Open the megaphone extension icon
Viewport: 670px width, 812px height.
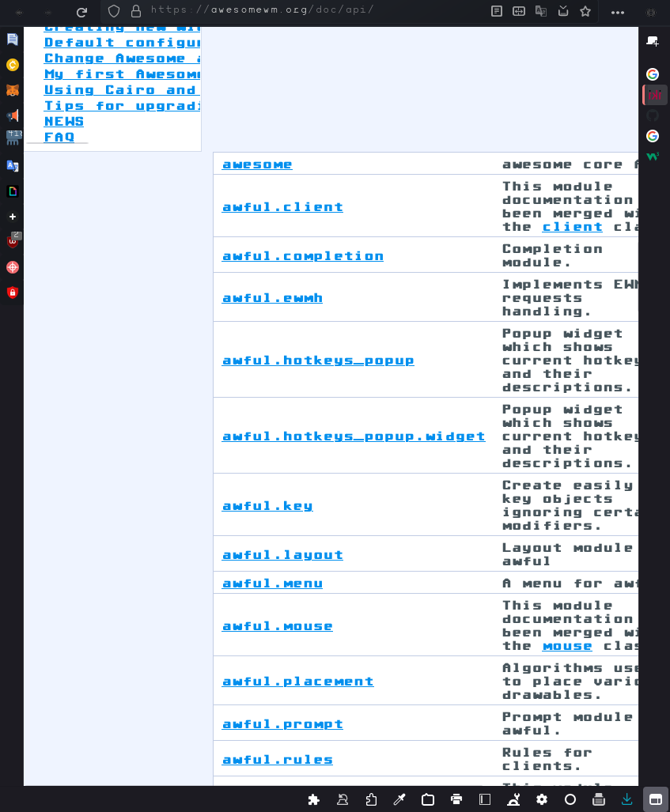pyautogui.click(x=13, y=115)
